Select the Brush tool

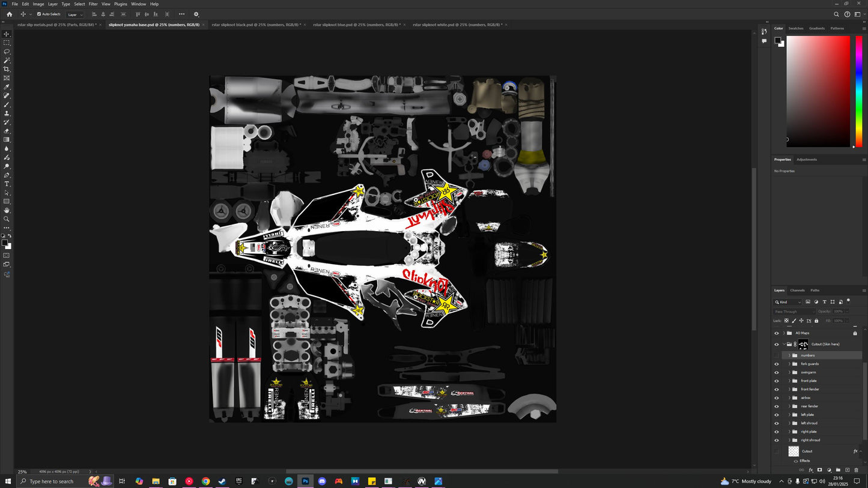[7, 104]
